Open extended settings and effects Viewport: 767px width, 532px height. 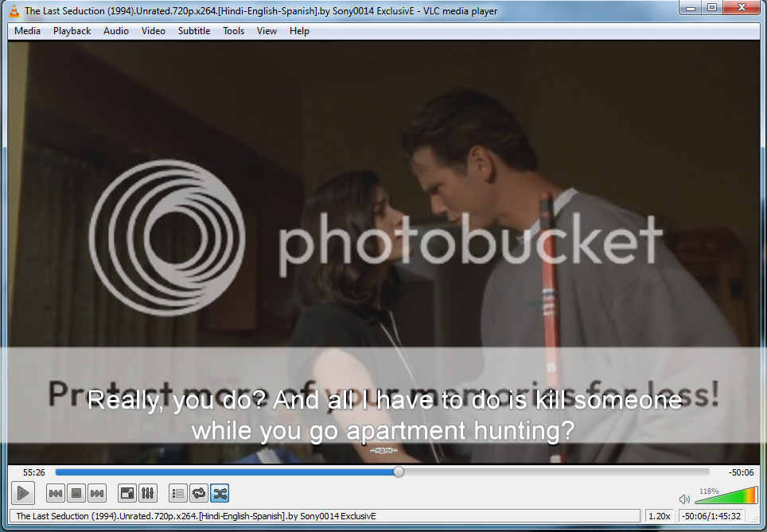click(x=147, y=493)
